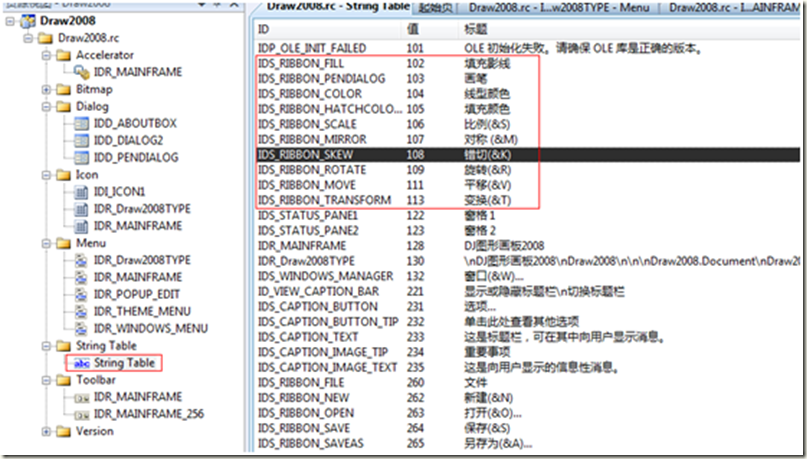Viewport: 807px width, 459px height.
Task: Select the IDS_WINDOWS_MANAGER row
Action: click(x=528, y=276)
